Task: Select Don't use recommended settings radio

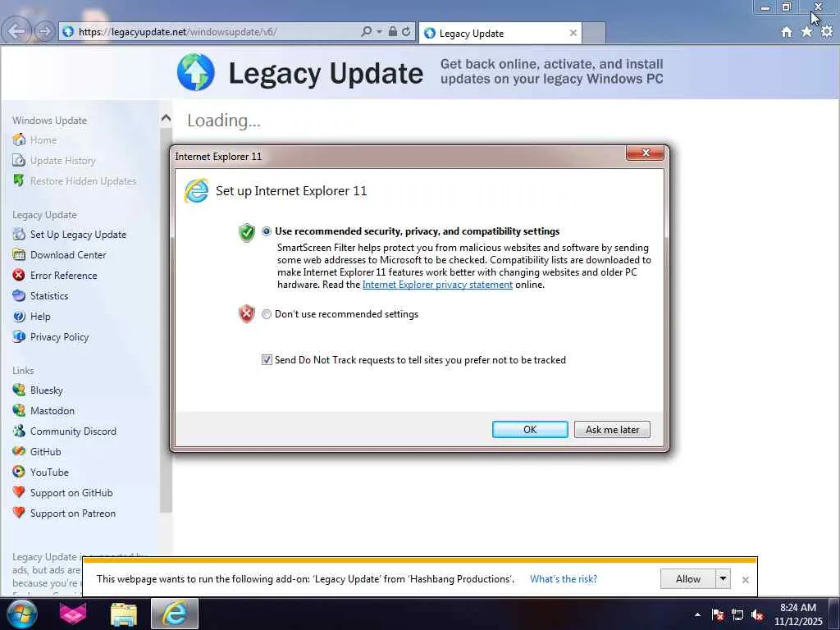Action: [267, 314]
